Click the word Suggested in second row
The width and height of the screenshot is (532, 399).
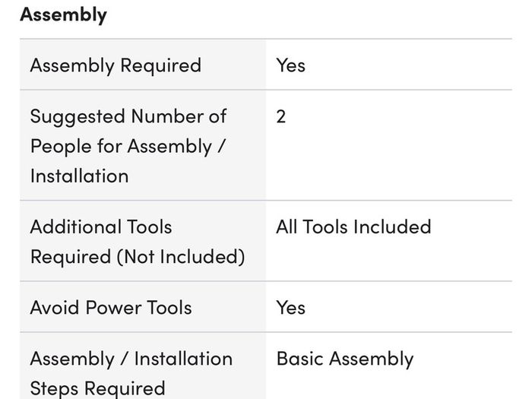[78, 117]
